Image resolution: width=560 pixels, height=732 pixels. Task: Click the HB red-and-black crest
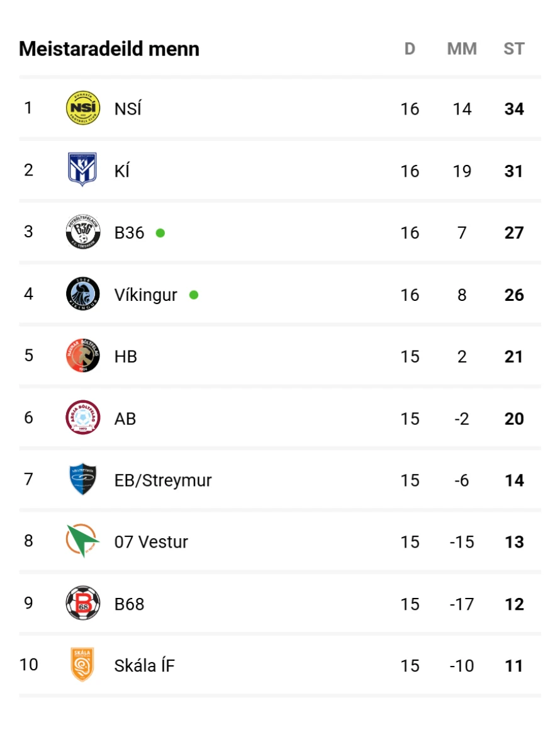(82, 355)
